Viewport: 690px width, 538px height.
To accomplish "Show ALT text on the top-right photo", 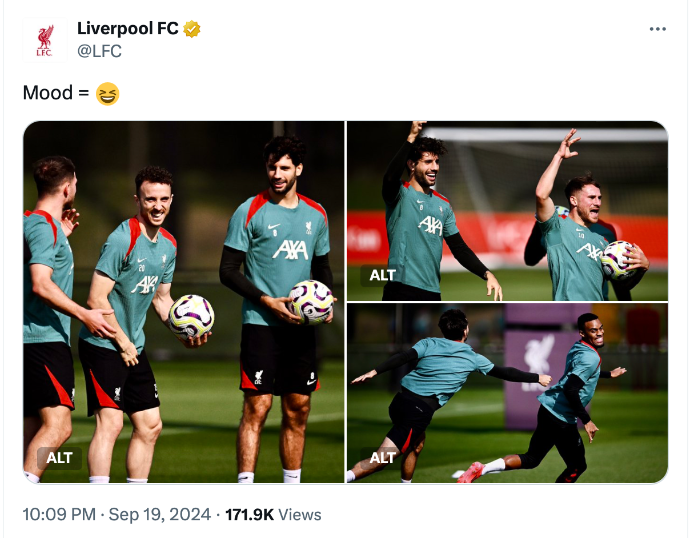I will pyautogui.click(x=382, y=275).
